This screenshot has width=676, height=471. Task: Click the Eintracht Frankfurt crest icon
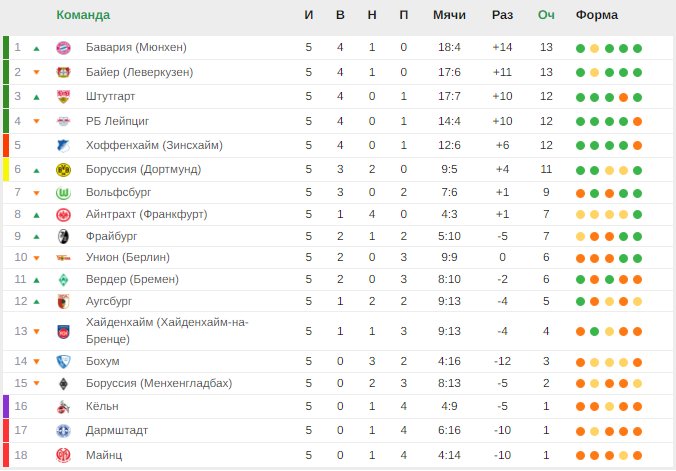pos(63,215)
